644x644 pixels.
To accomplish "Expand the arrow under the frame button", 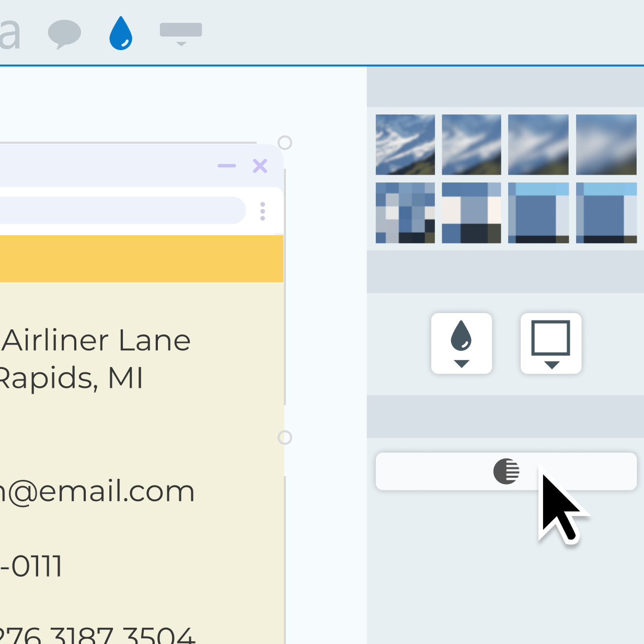I will (551, 364).
